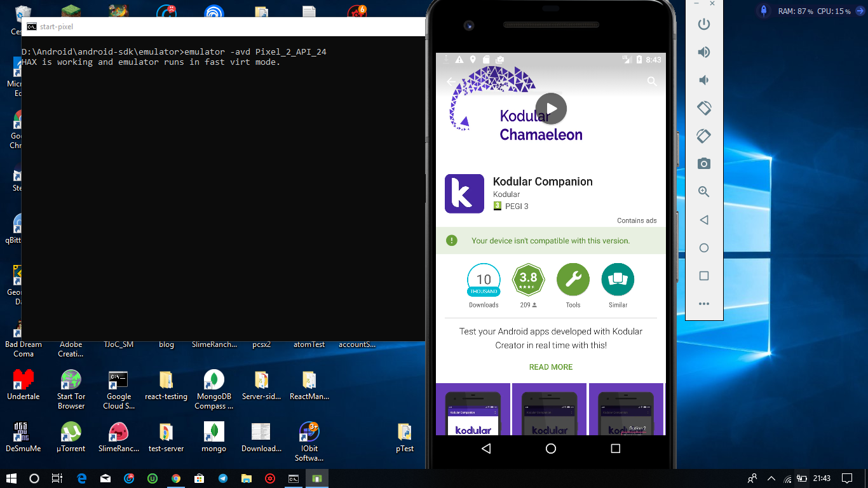The height and width of the screenshot is (488, 868).
Task: Select the react-testing desktop folder
Action: [166, 385]
